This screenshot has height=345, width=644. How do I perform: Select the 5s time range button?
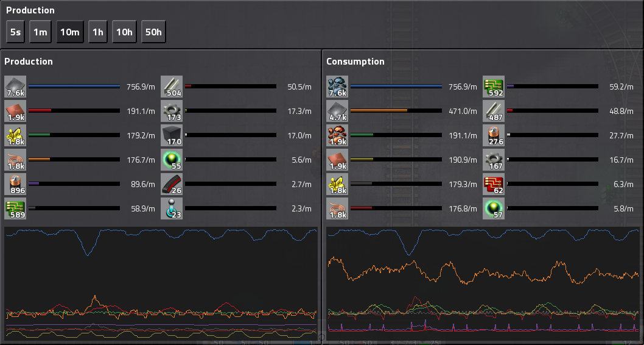pos(16,32)
